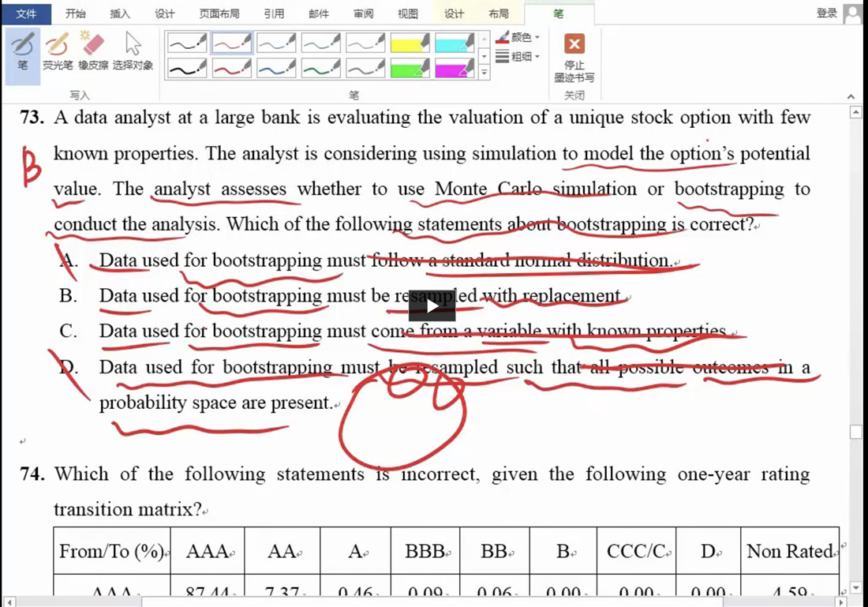Select the 笔 (Pen) writing tool
Viewport: 868px width, 607px height.
(23, 55)
